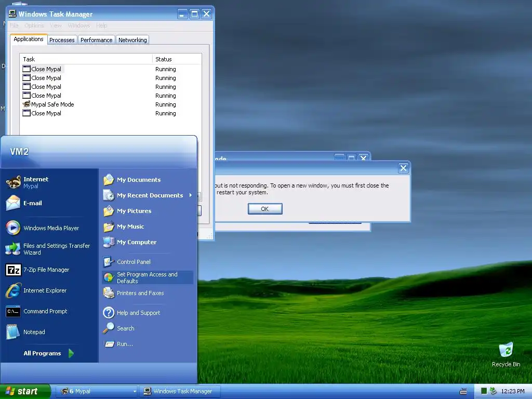This screenshot has width=532, height=399.
Task: Open File menu in Task Manager
Action: coord(14,25)
